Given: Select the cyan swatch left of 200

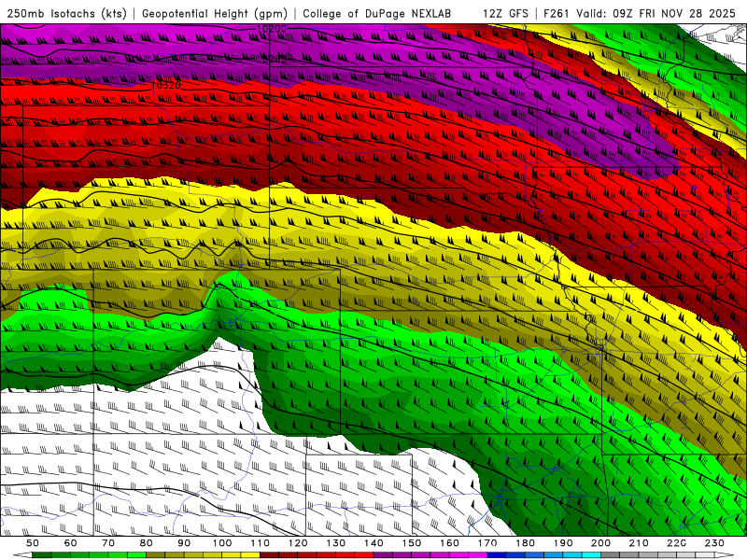Looking at the screenshot, I should point(592,555).
